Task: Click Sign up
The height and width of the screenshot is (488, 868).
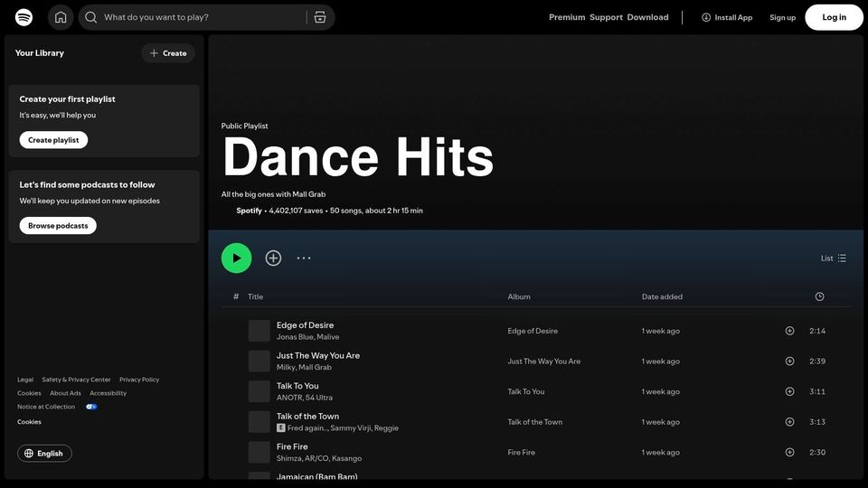Action: (x=782, y=17)
